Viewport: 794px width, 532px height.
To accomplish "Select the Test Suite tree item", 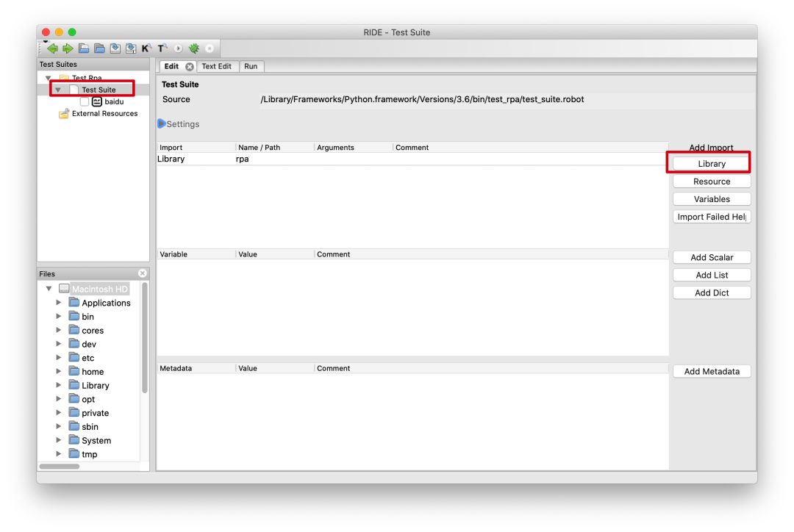I will click(99, 90).
